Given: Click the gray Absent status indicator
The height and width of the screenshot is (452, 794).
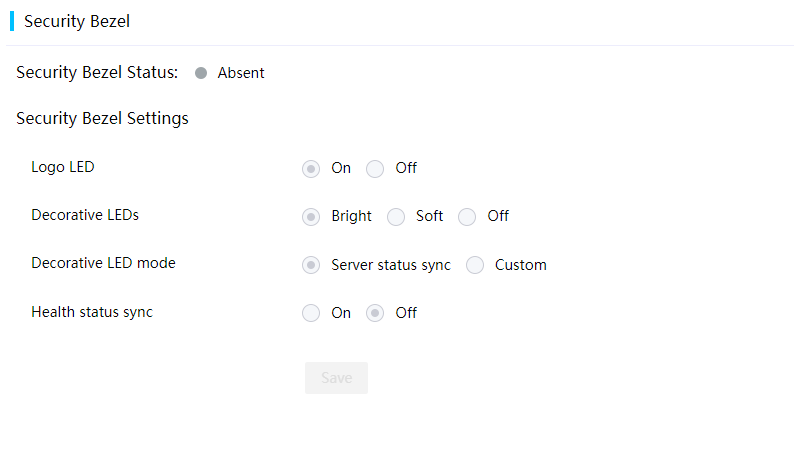Looking at the screenshot, I should (x=201, y=73).
